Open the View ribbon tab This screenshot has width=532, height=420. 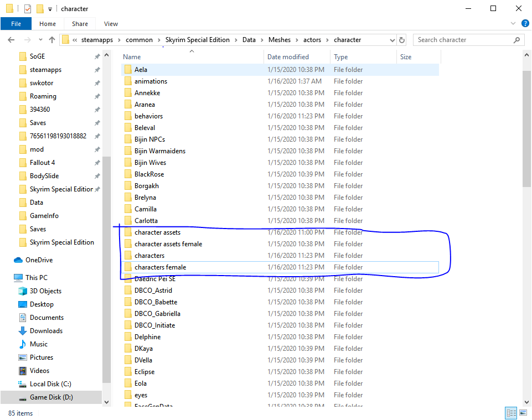click(111, 24)
